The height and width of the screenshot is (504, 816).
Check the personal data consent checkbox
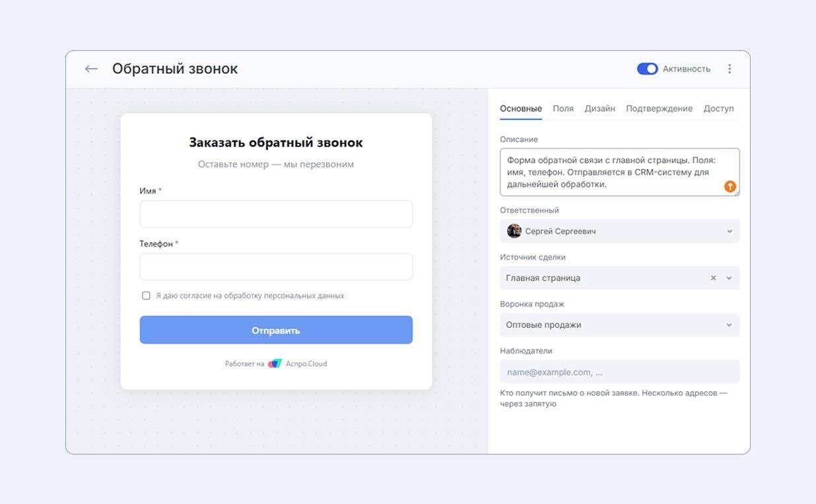[x=146, y=296]
